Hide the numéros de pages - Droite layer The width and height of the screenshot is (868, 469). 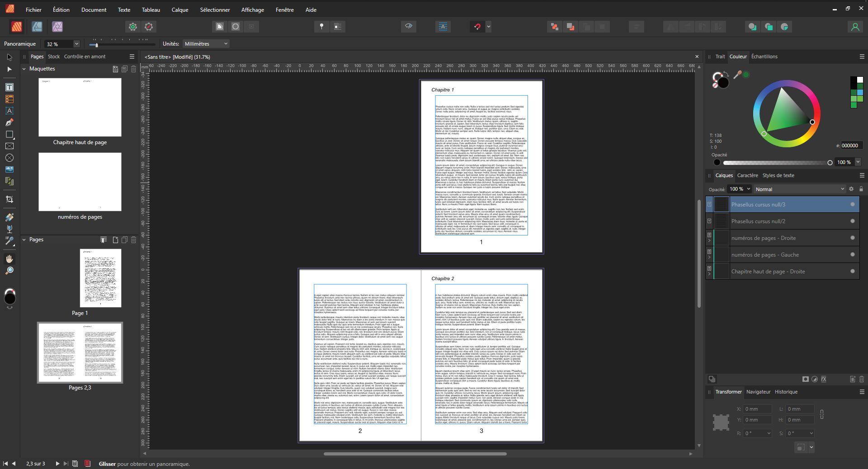coord(853,238)
